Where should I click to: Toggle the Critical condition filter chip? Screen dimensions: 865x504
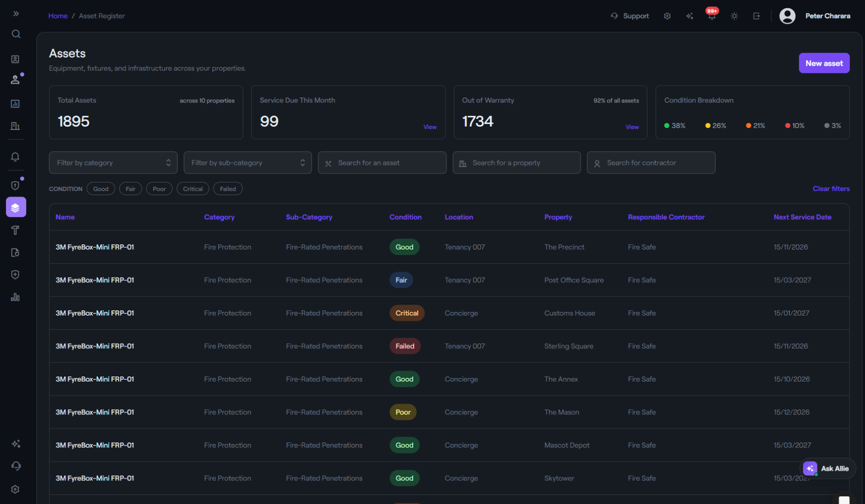click(192, 189)
